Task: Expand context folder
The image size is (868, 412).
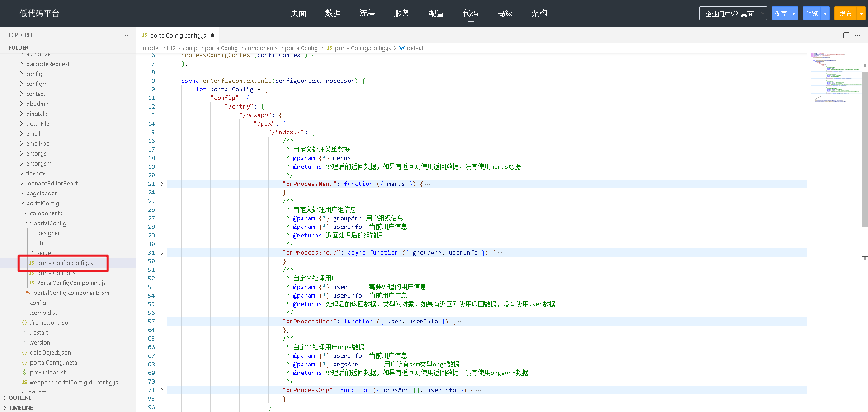Action: coord(36,94)
